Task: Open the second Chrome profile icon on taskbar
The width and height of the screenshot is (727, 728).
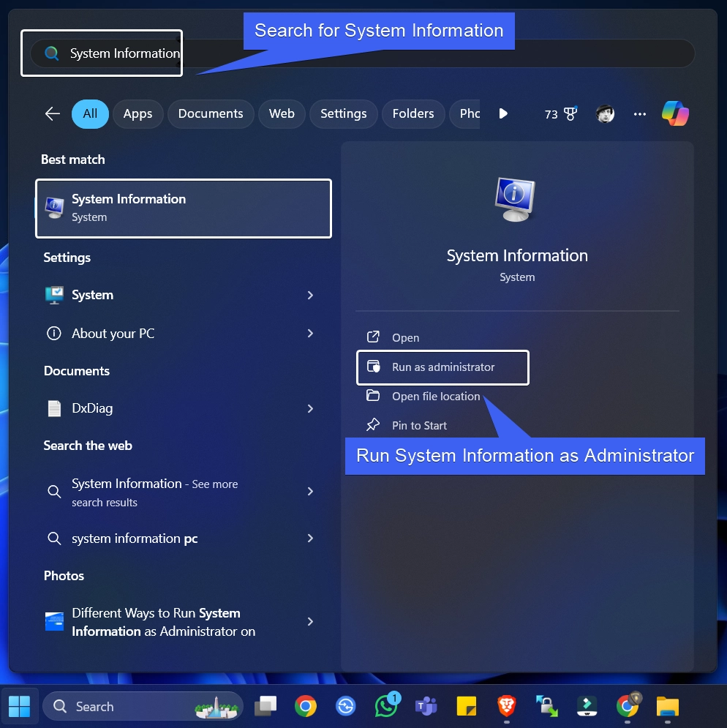Action: pyautogui.click(x=628, y=706)
